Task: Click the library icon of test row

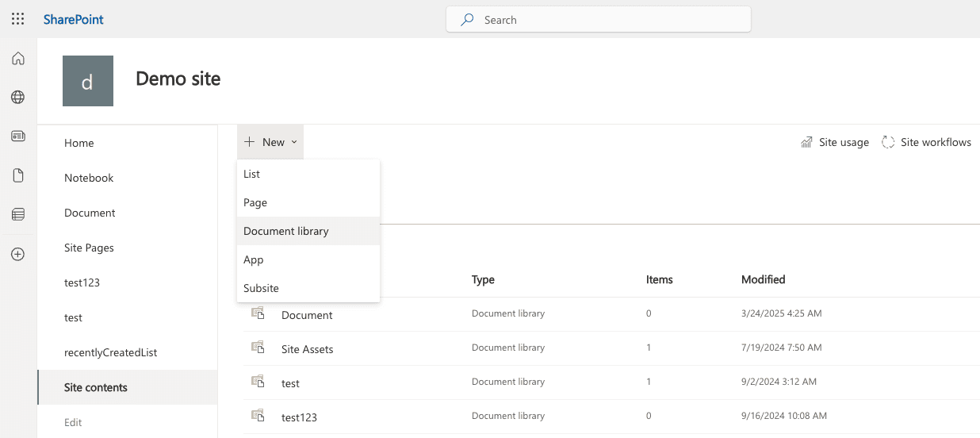Action: click(258, 382)
